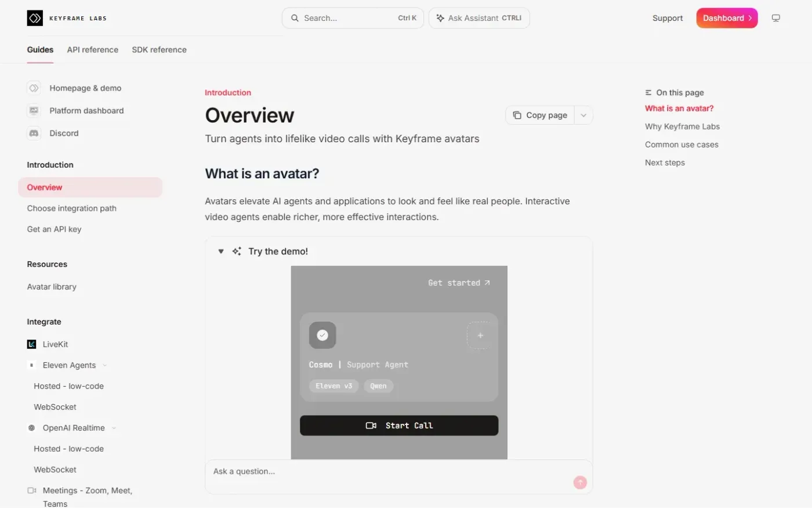Click the copy icon in Copy page

tap(517, 115)
